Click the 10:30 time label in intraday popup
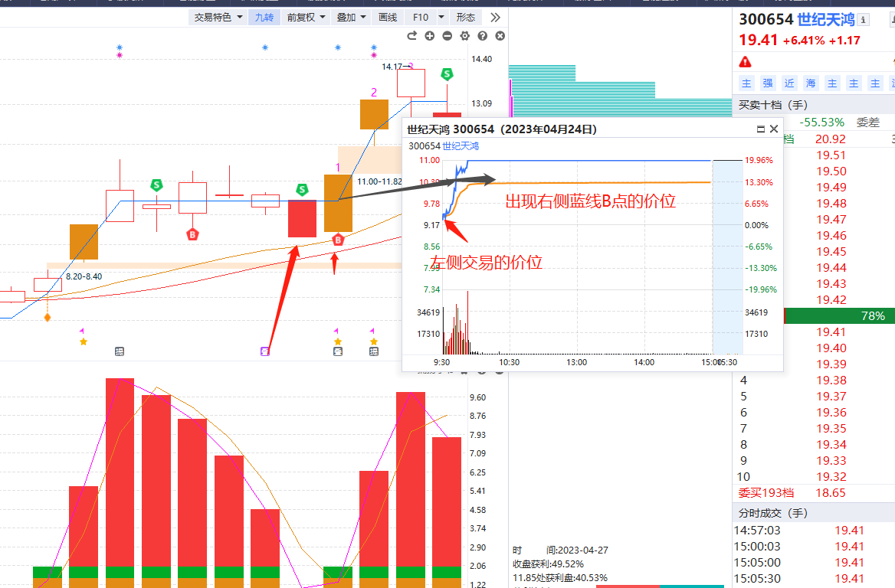 tap(509, 362)
